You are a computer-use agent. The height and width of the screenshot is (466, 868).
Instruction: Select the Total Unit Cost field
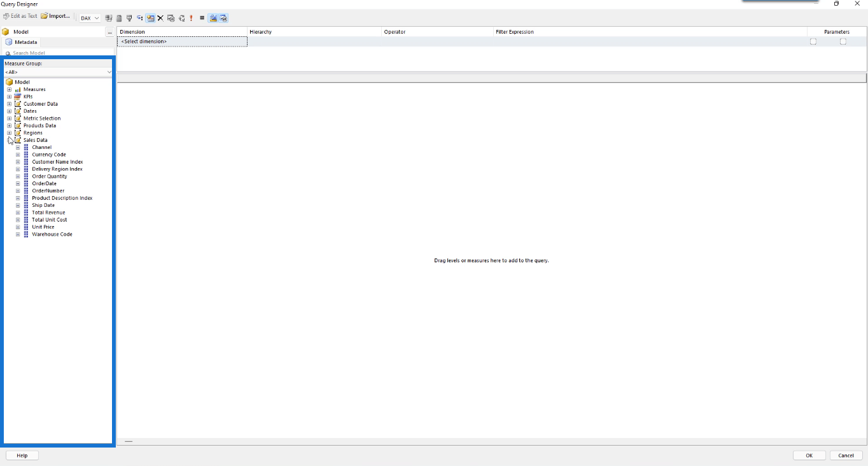[x=50, y=220]
